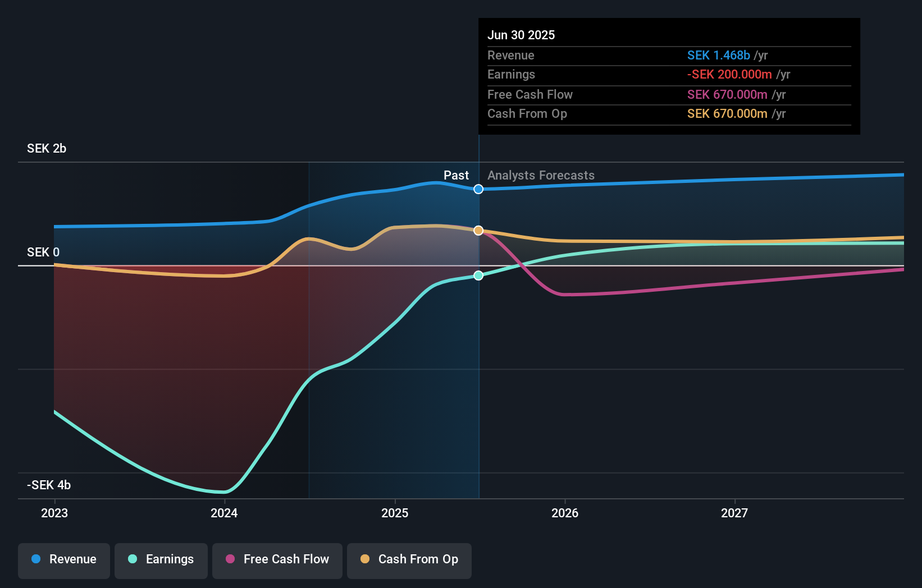
Task: Click the -SEK 200.000m Earnings value
Action: 729,74
